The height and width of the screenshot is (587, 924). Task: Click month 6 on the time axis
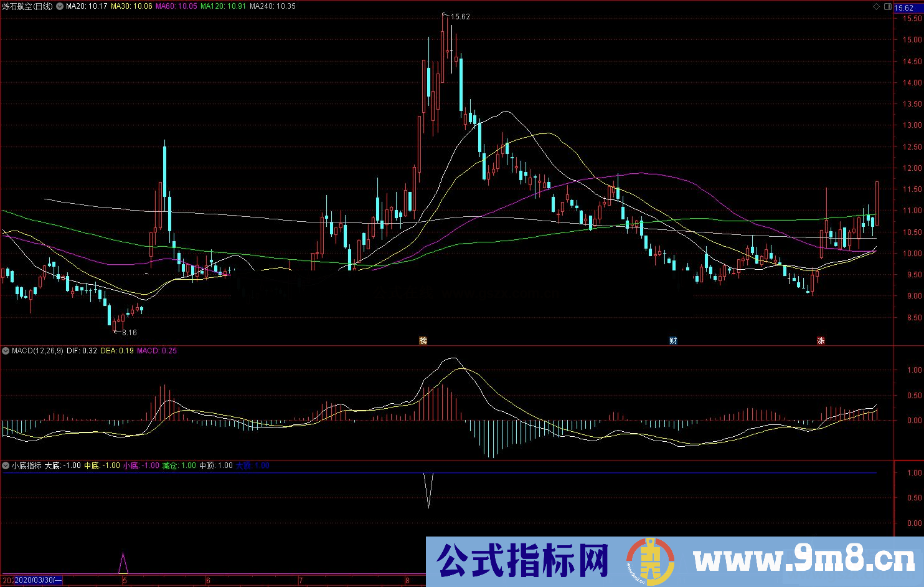[208, 581]
